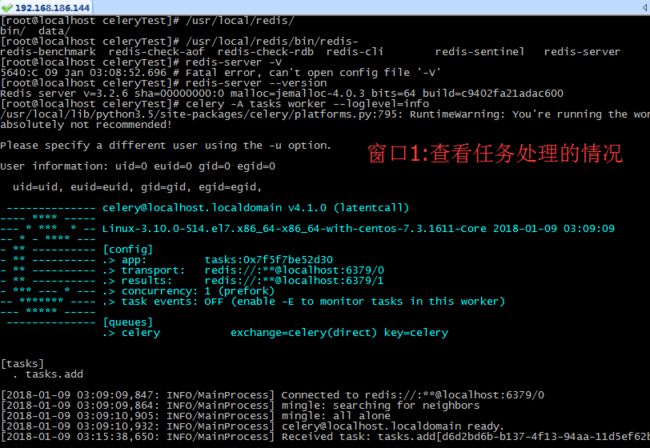This screenshot has height=448, width=650.
Task: Click the '[queues]' heading
Action: point(128,322)
